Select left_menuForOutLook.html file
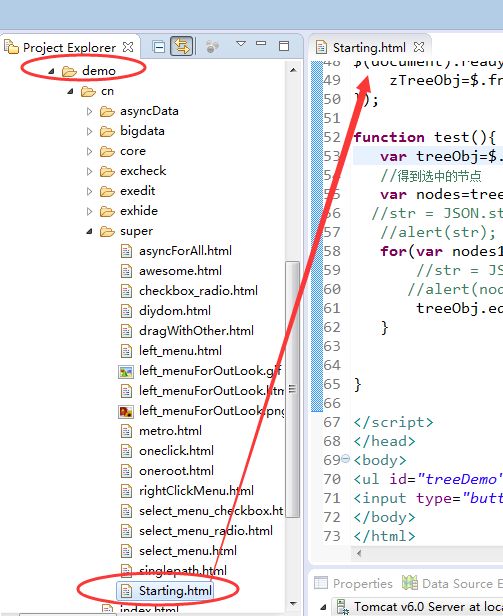This screenshot has width=503, height=616. [211, 391]
